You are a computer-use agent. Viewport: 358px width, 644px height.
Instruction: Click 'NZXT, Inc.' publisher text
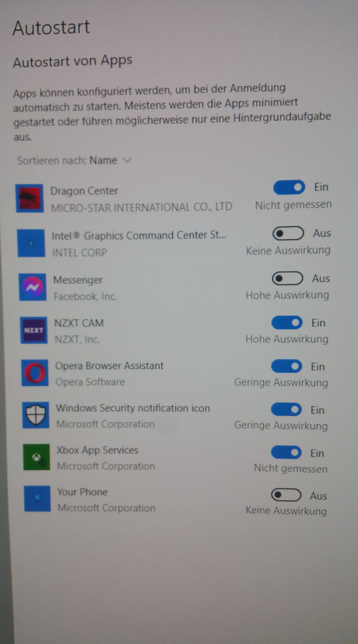[77, 339]
